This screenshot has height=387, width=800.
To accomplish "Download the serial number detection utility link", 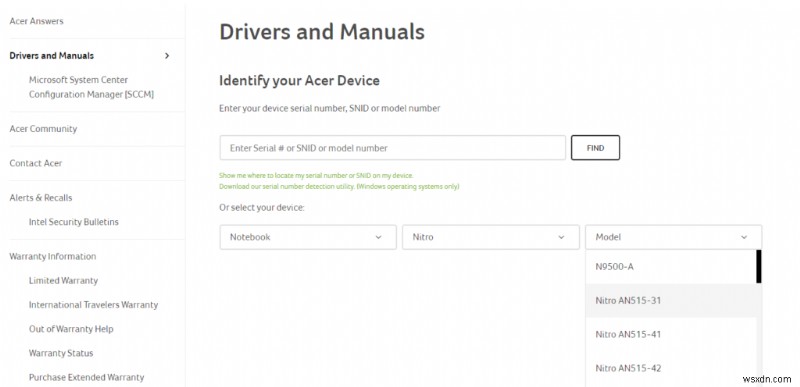I will click(x=339, y=187).
